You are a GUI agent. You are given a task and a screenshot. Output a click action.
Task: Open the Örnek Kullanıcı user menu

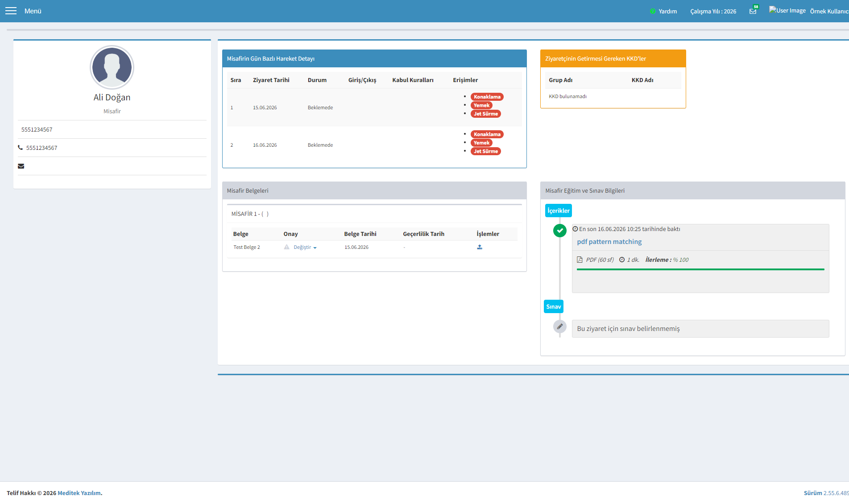pyautogui.click(x=829, y=11)
